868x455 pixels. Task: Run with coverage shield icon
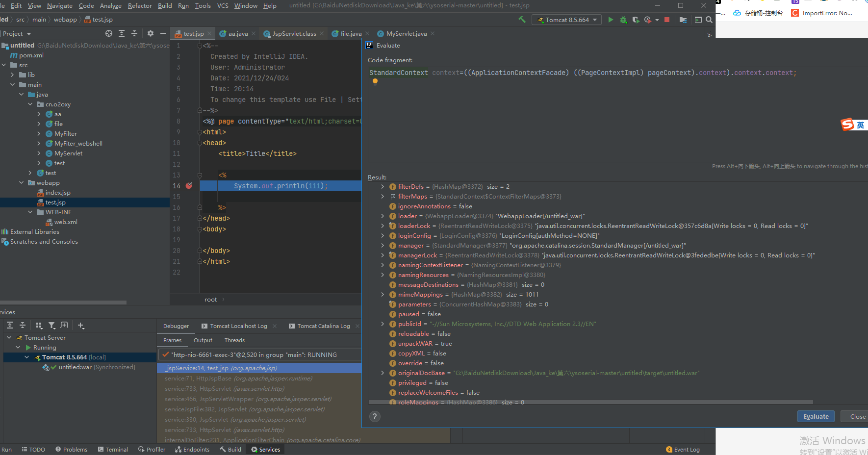(636, 20)
